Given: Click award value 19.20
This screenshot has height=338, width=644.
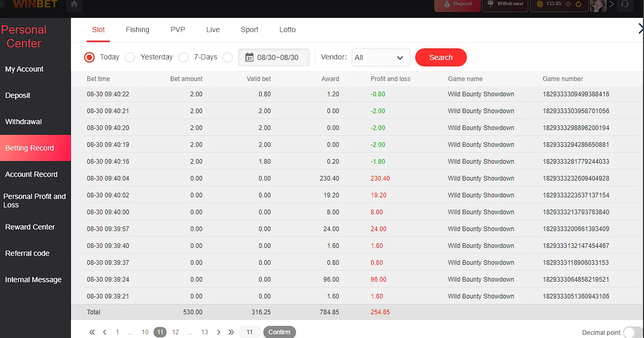Looking at the screenshot, I should [x=331, y=195].
